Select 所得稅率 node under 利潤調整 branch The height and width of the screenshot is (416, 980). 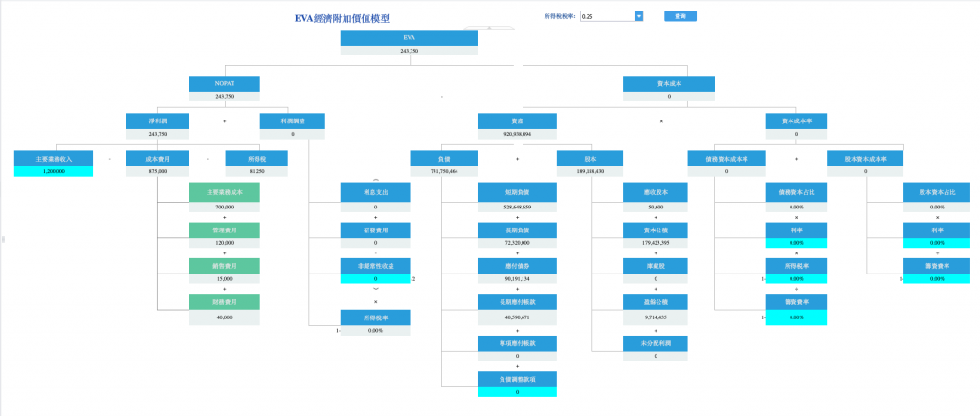[375, 317]
